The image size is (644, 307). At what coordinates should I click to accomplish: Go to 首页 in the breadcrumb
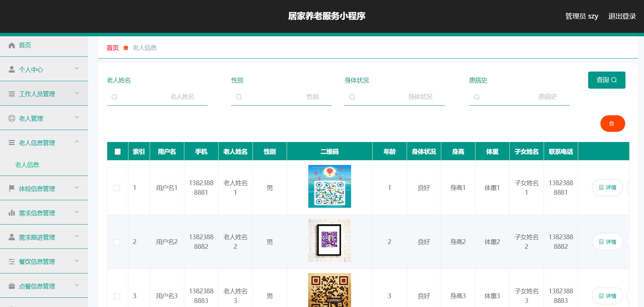(x=112, y=48)
